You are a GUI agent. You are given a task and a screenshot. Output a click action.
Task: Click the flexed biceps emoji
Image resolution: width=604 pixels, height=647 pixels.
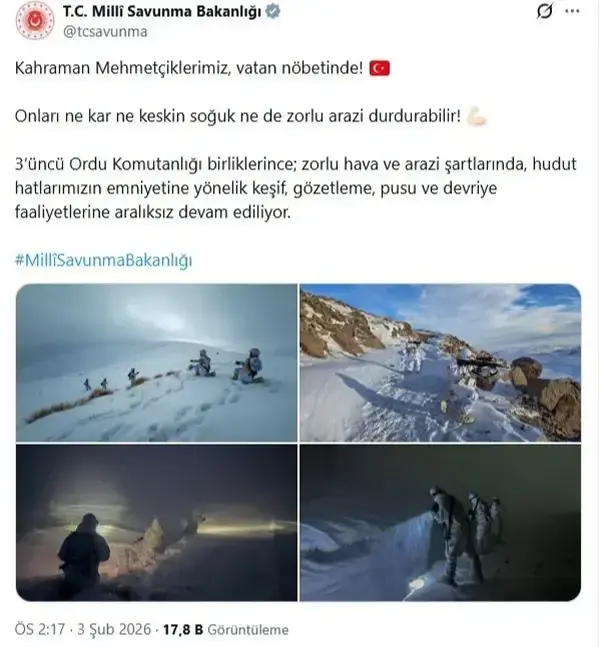(x=477, y=116)
